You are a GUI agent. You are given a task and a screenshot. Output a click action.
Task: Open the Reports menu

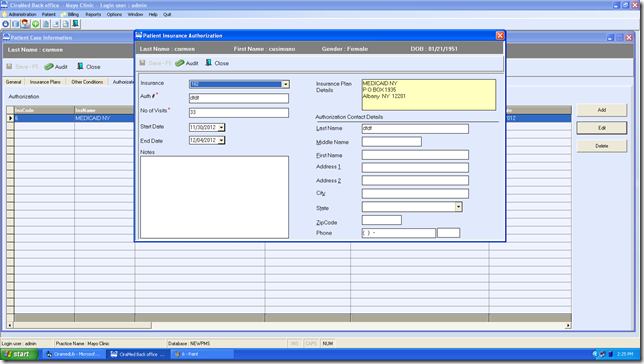93,14
